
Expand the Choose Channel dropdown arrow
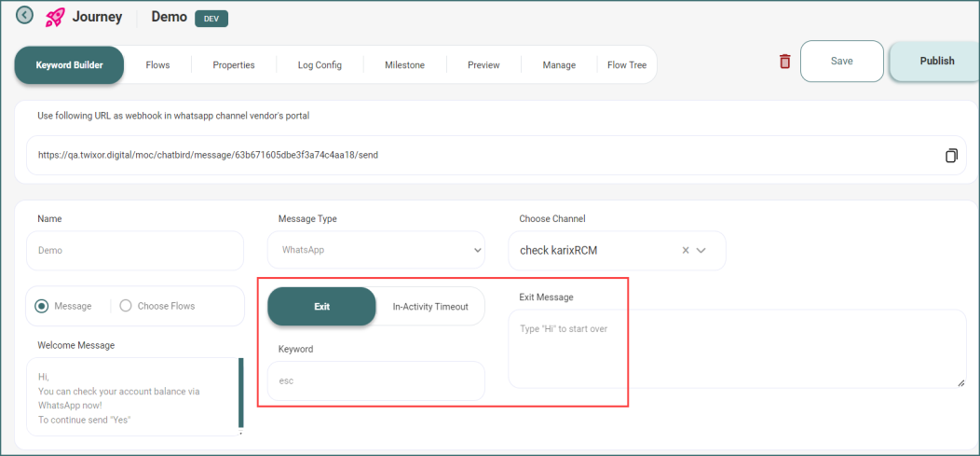[x=702, y=250]
